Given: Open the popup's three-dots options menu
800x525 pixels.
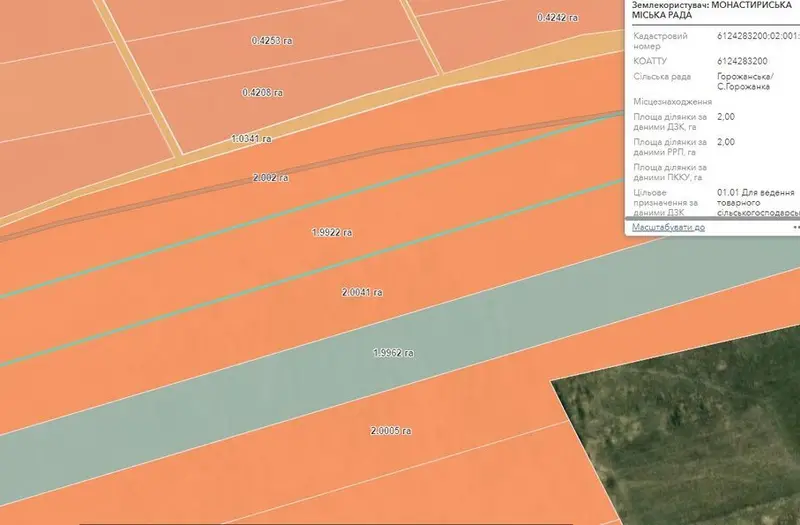Looking at the screenshot, I should 796,227.
